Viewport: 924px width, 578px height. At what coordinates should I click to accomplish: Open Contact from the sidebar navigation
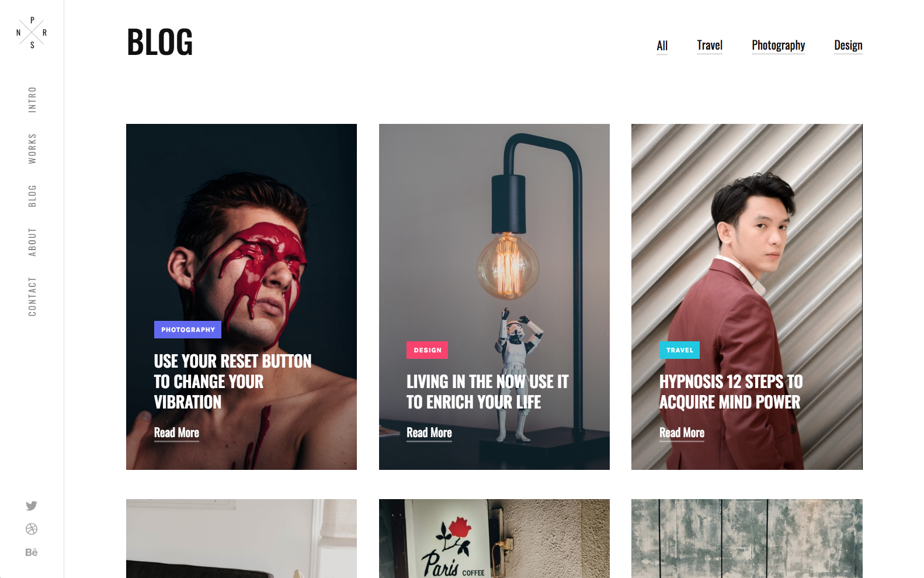(32, 297)
